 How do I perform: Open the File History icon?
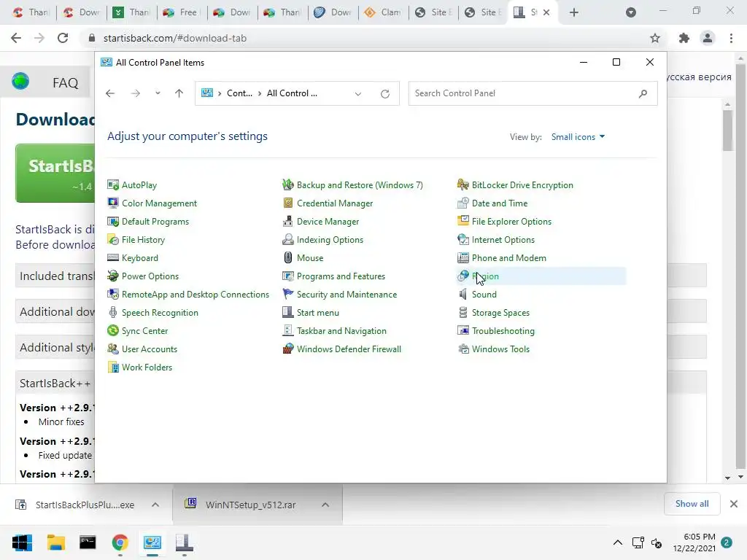click(113, 239)
